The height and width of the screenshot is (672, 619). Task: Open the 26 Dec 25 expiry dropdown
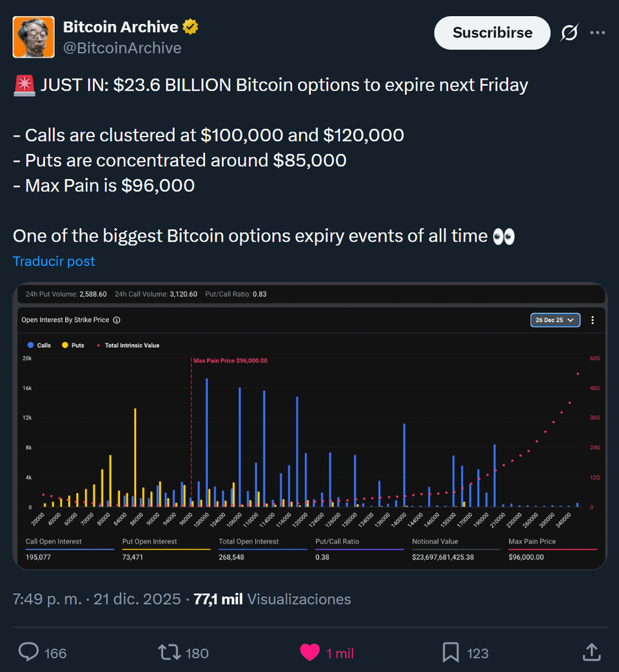555,320
